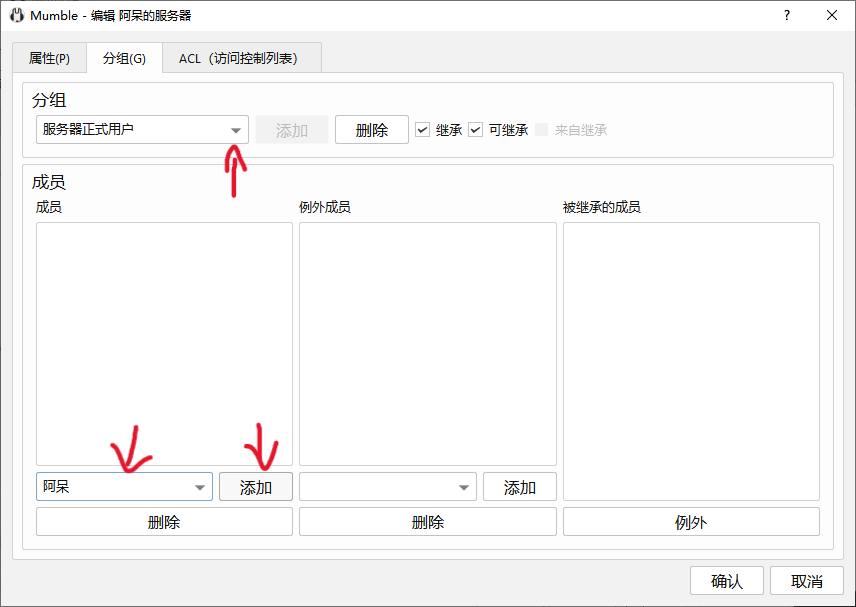Image resolution: width=856 pixels, height=607 pixels.
Task: Click 删除 button next to group dropdown
Action: (x=371, y=130)
